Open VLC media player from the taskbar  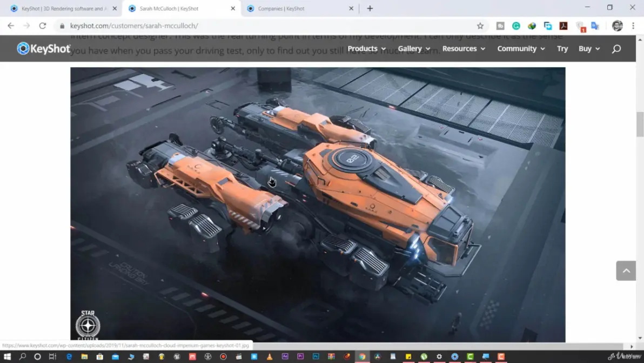click(270, 357)
